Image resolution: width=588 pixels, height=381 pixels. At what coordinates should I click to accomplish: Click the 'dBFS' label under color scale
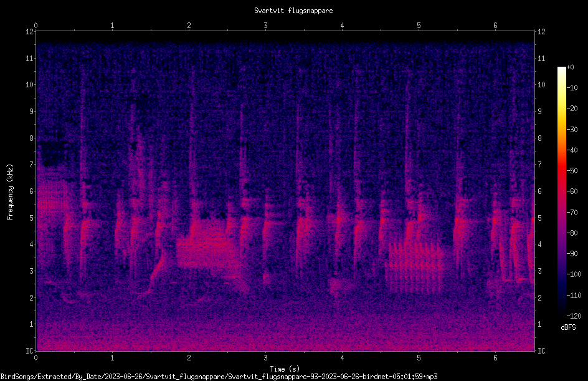pyautogui.click(x=568, y=327)
